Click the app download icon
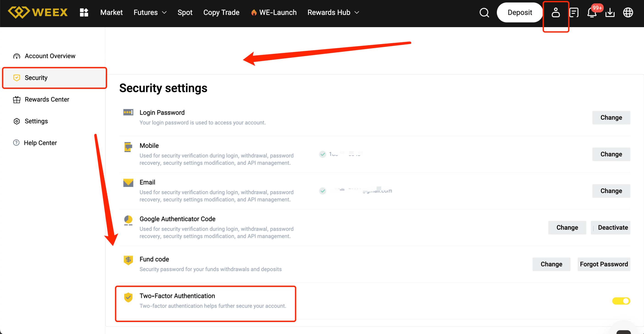The height and width of the screenshot is (334, 644). 610,12
